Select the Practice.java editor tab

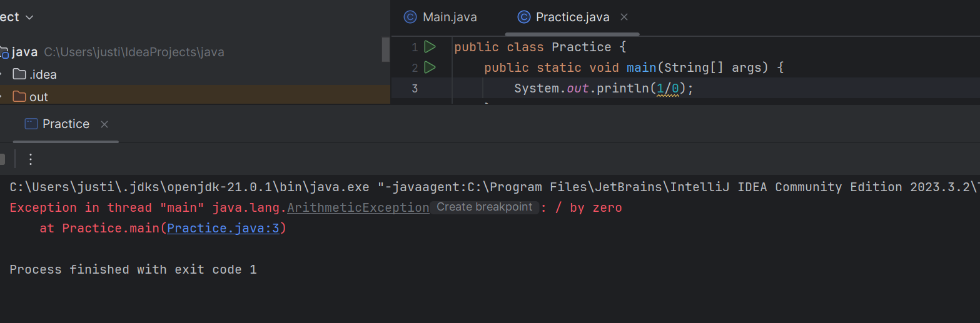[x=572, y=17]
